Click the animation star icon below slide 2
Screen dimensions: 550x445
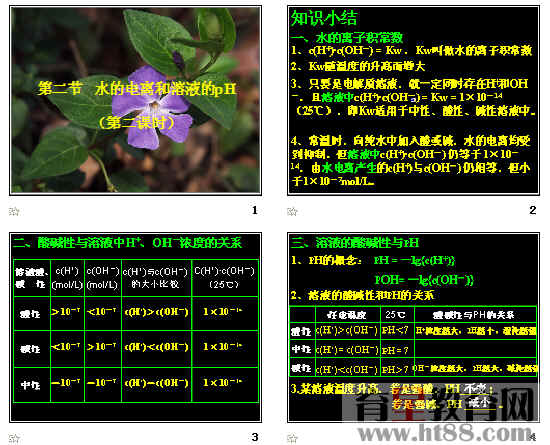292,211
